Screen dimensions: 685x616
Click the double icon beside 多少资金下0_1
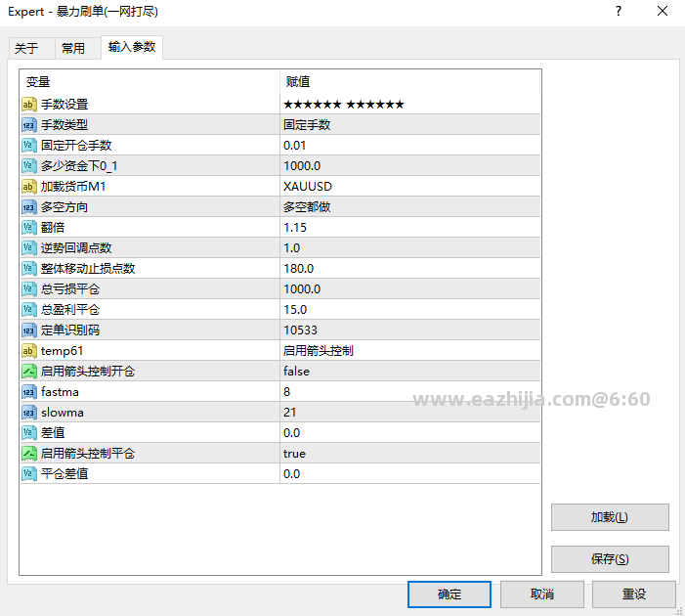pos(29,166)
